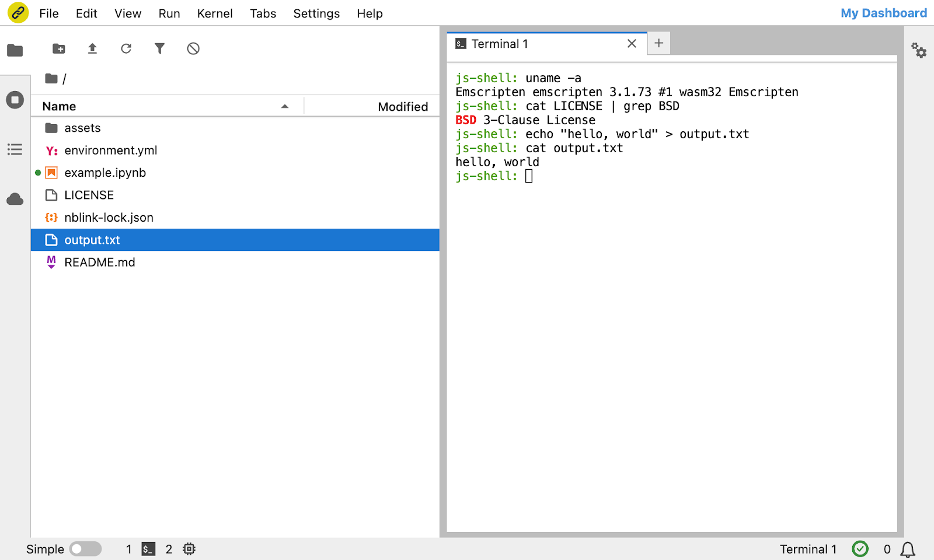Image resolution: width=934 pixels, height=560 pixels.
Task: Select nblink-lock.json file name
Action: tap(109, 218)
